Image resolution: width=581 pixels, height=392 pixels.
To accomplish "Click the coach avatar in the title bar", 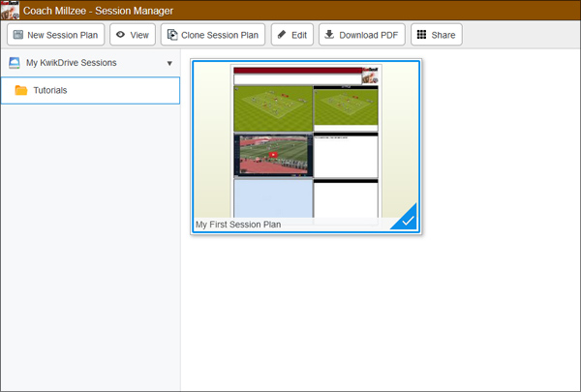I will coord(10,10).
